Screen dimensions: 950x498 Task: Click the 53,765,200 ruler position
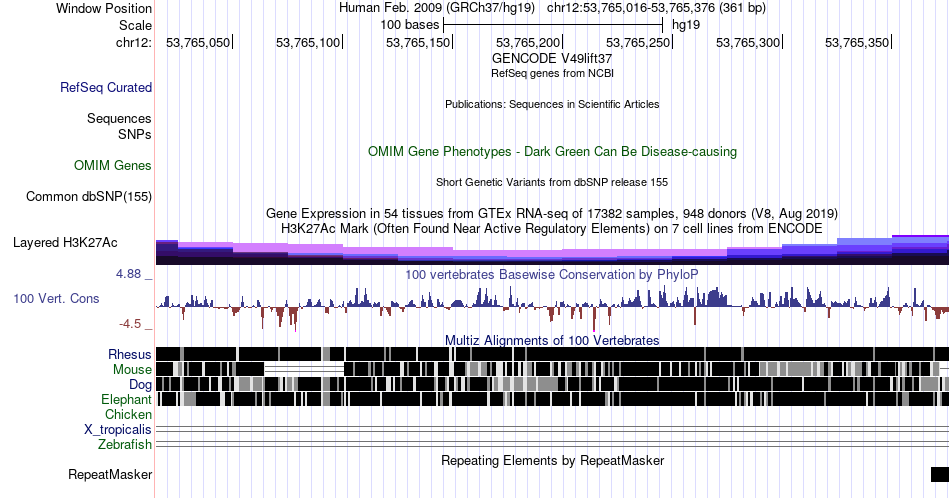[528, 42]
